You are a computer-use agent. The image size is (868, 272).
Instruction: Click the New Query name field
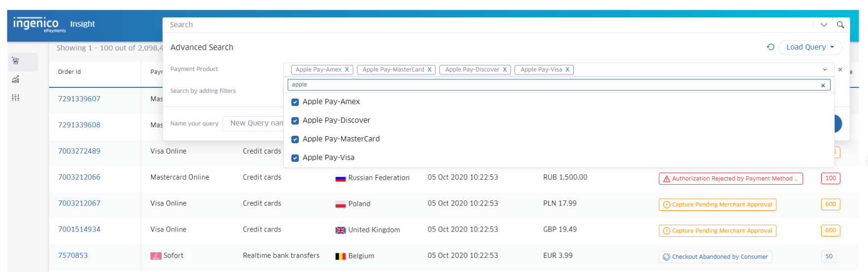click(x=253, y=123)
